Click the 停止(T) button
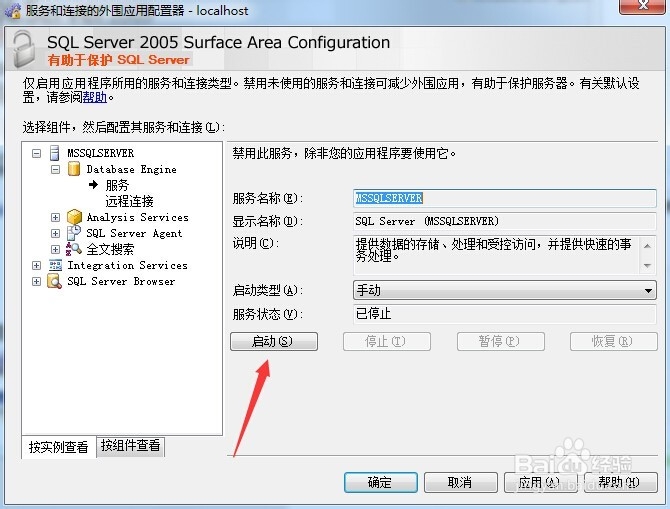 (387, 341)
